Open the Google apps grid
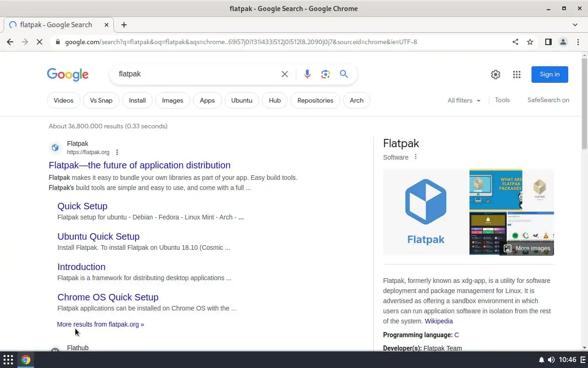This screenshot has height=368, width=588. [x=517, y=75]
